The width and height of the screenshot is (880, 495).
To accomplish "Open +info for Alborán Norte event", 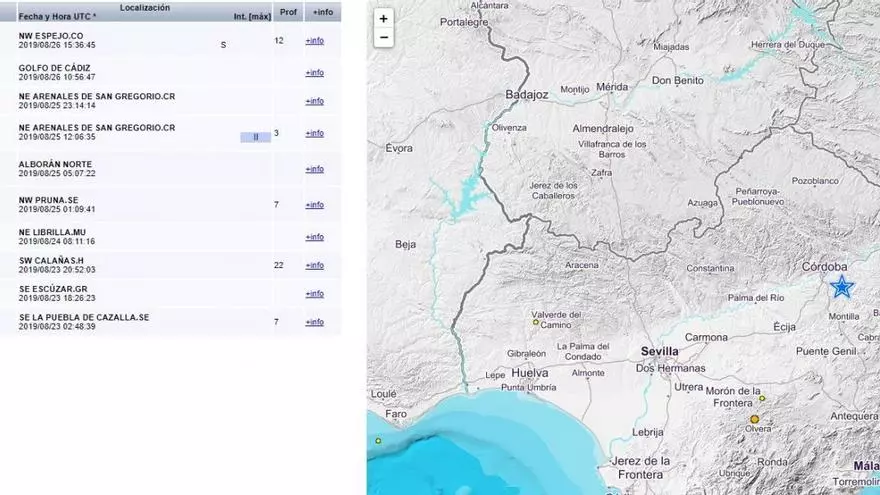I will coord(315,169).
